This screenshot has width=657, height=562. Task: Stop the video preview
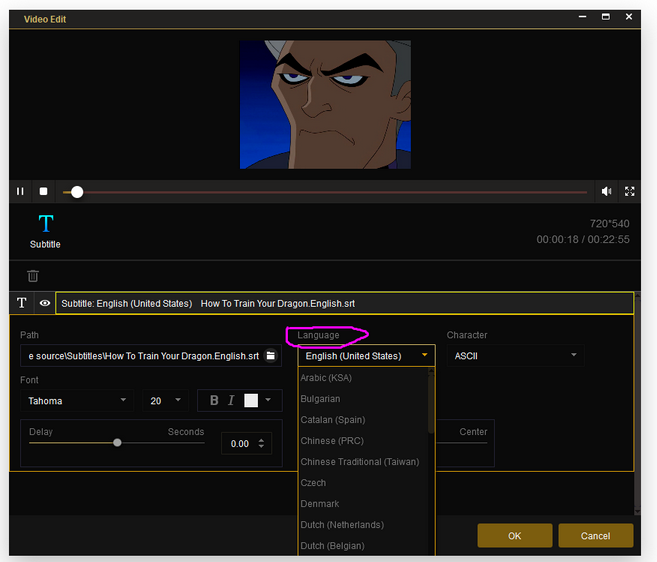(43, 192)
